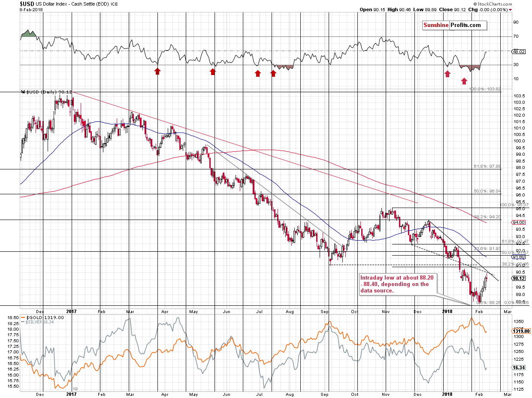The width and height of the screenshot is (532, 398).
Task: Click the black 90.12 last price tag
Action: pyautogui.click(x=519, y=278)
